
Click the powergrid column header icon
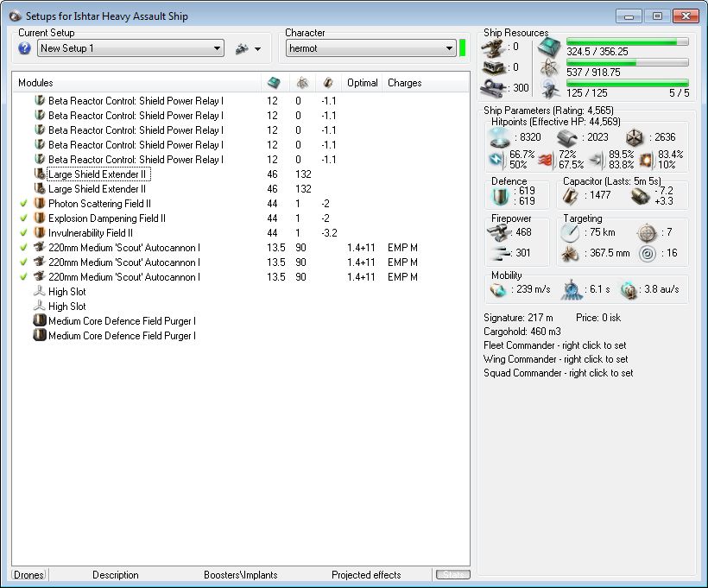point(302,83)
